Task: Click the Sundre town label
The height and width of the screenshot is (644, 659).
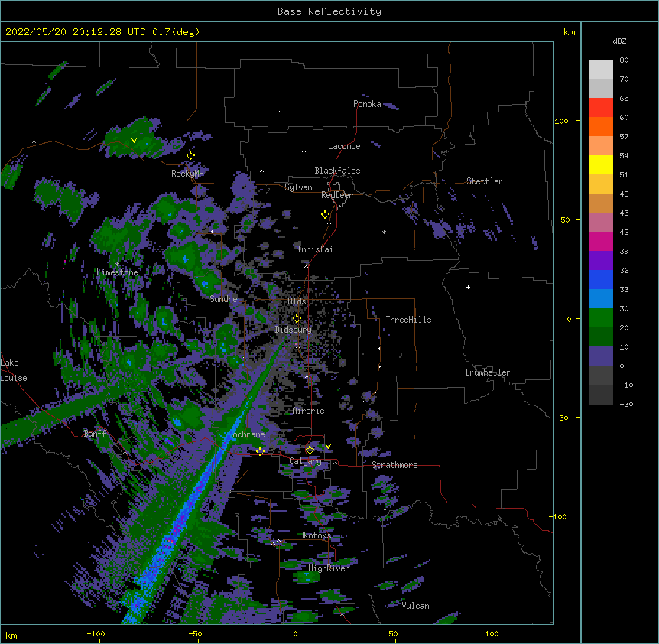Action: [223, 299]
